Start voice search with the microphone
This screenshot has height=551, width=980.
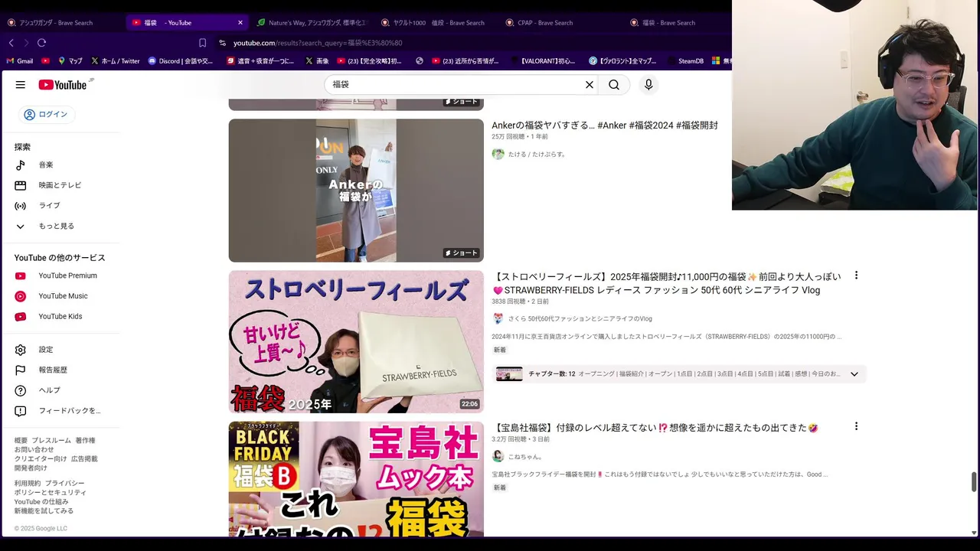pyautogui.click(x=648, y=85)
